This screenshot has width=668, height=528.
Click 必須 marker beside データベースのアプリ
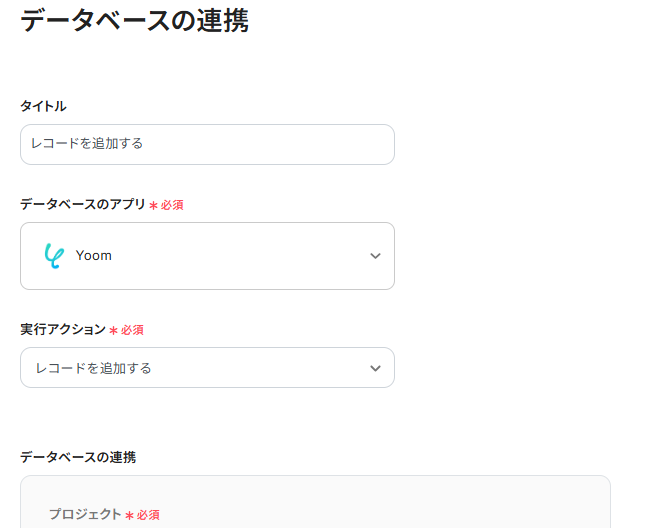[172, 205]
